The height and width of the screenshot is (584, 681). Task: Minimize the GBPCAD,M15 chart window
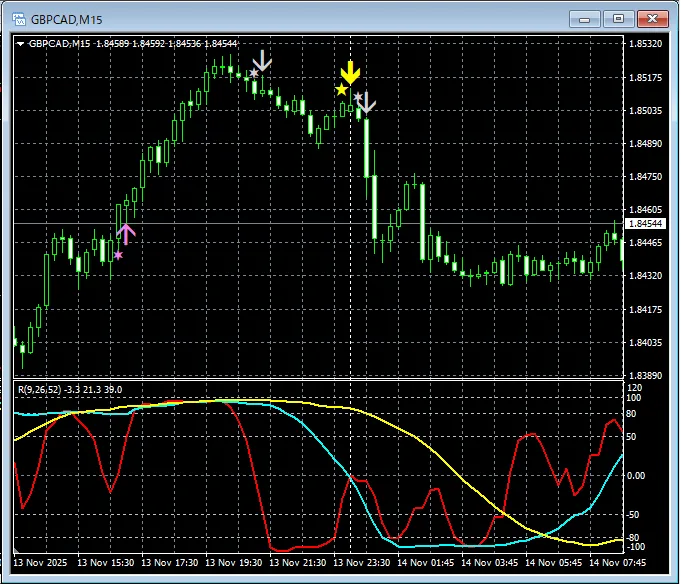tap(585, 19)
